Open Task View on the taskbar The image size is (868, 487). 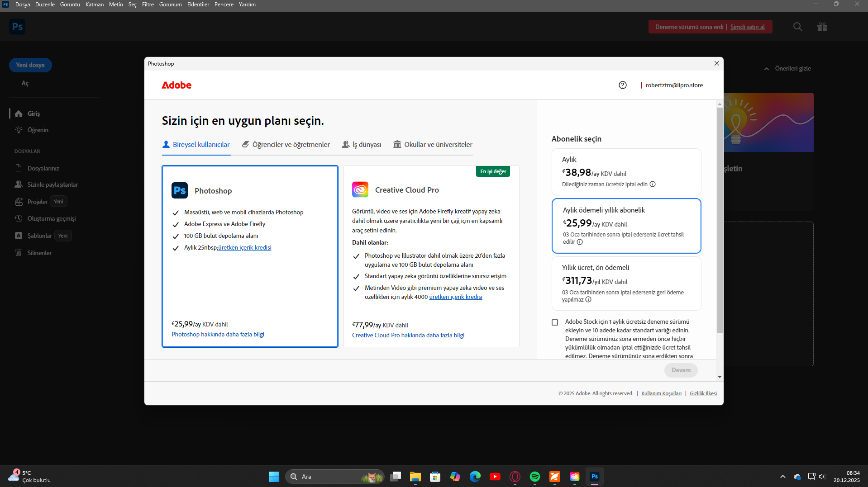coord(396,477)
